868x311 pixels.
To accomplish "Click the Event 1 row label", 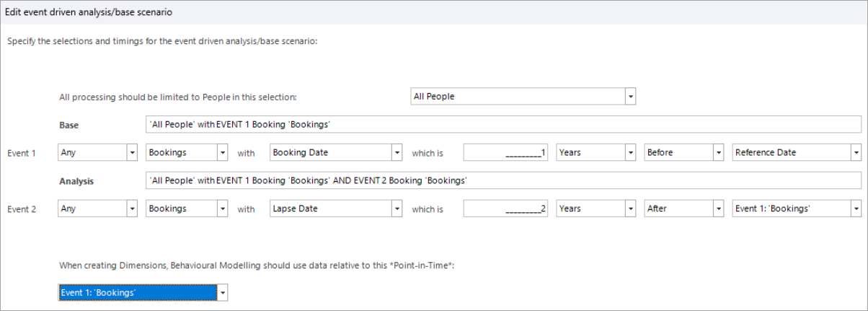I will point(22,153).
